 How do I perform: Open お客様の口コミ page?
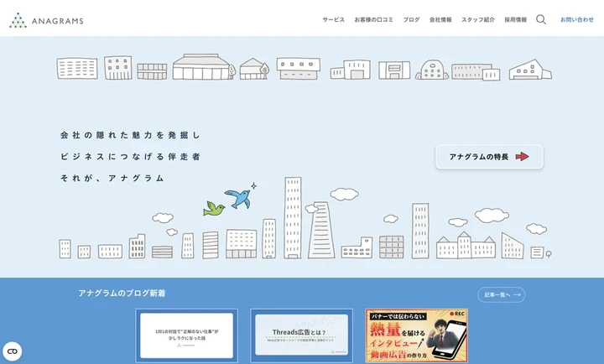point(373,19)
